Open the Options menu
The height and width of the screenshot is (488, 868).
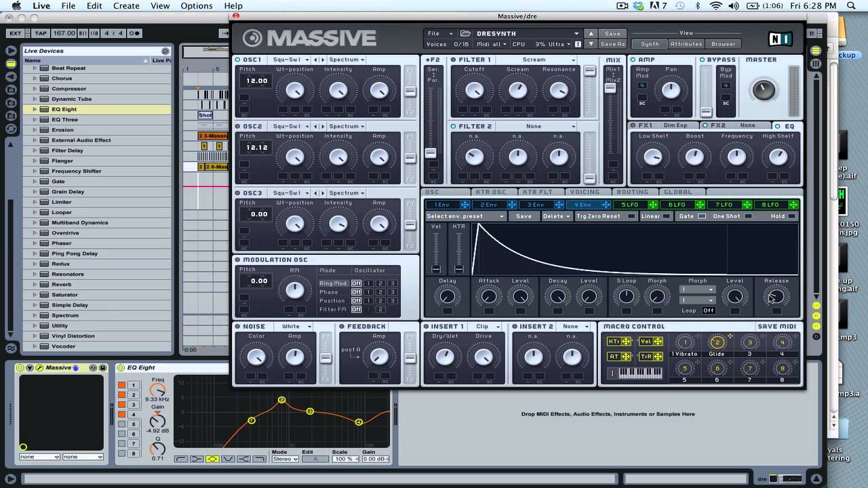coord(197,5)
